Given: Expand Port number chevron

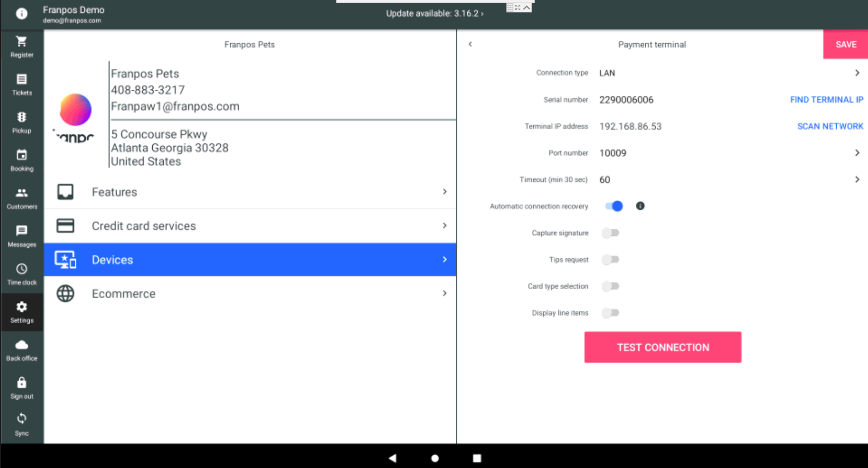Looking at the screenshot, I should [x=857, y=153].
